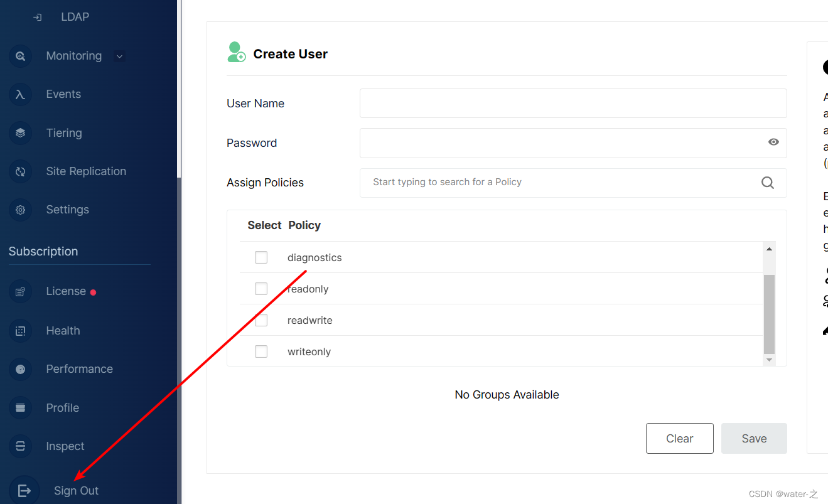828x504 pixels.
Task: Expand the Monitoring menu chevron
Action: 120,56
